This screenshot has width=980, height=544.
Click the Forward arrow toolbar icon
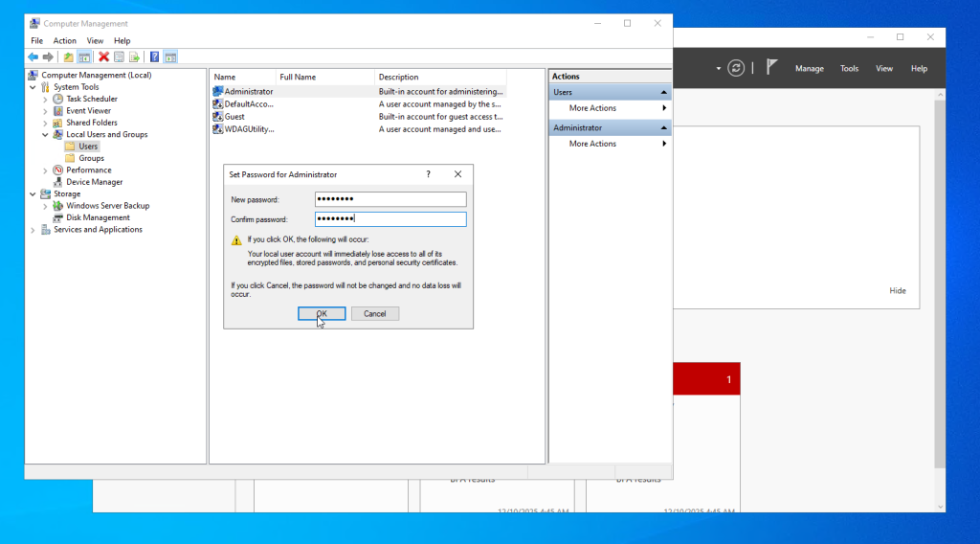pyautogui.click(x=48, y=57)
